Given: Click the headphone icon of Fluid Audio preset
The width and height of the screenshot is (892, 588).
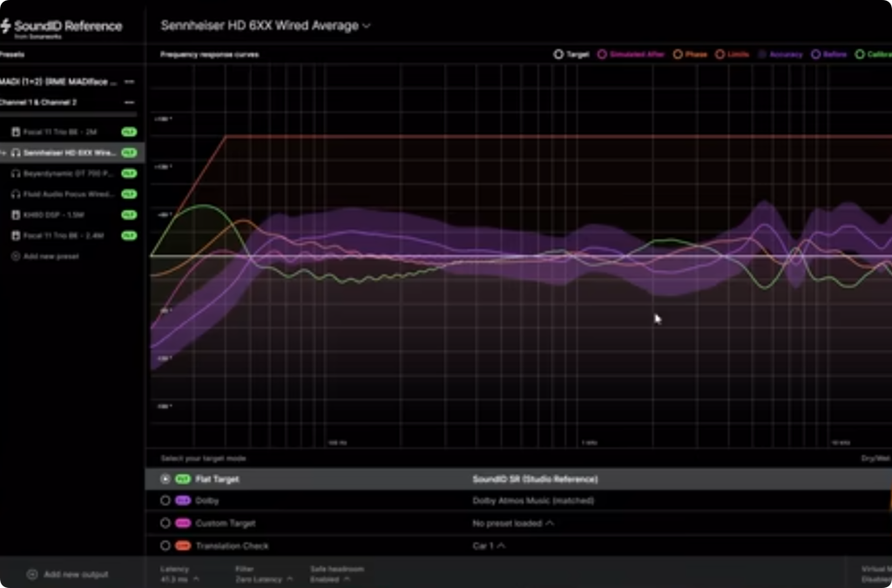Looking at the screenshot, I should (x=16, y=194).
